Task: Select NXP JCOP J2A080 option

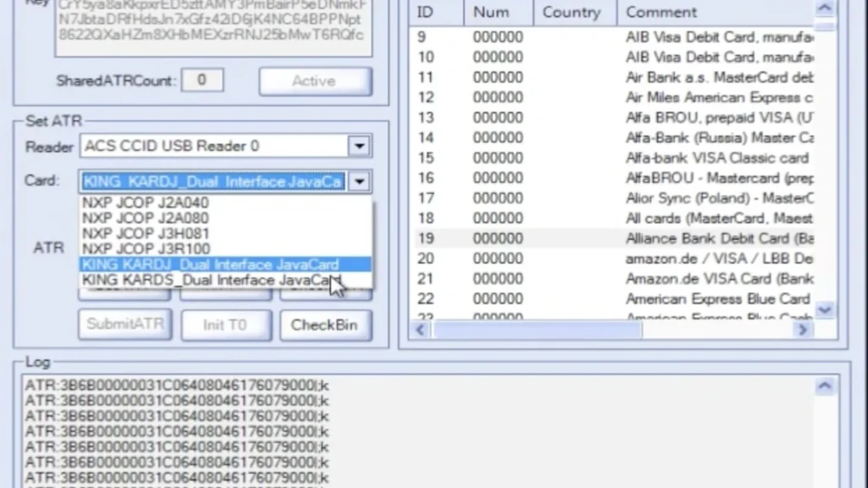Action: click(x=225, y=218)
